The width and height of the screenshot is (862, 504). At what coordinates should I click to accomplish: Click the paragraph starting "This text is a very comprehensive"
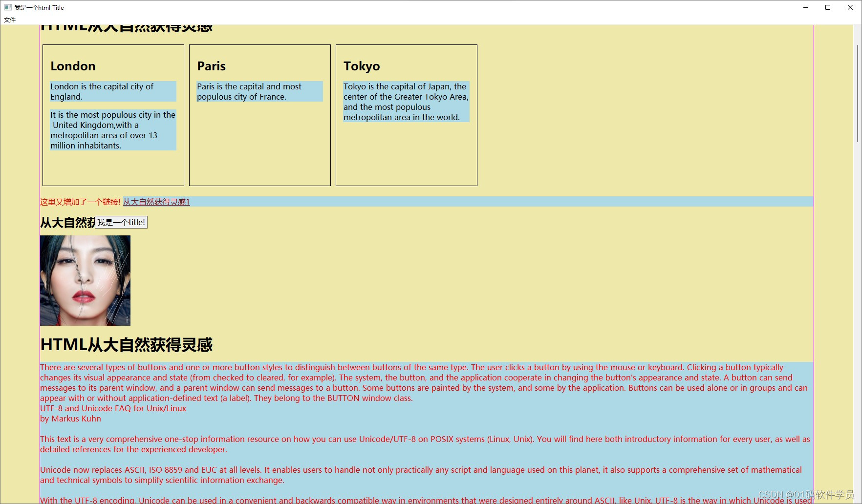click(425, 444)
